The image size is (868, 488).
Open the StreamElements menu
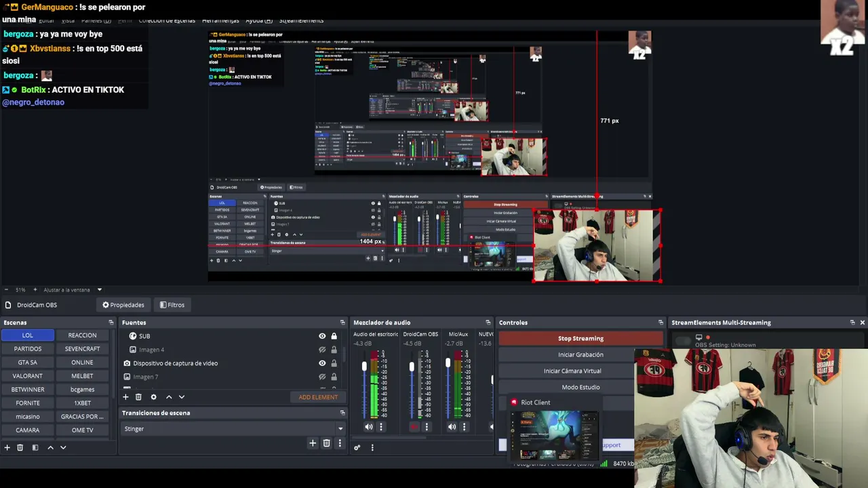coord(301,20)
